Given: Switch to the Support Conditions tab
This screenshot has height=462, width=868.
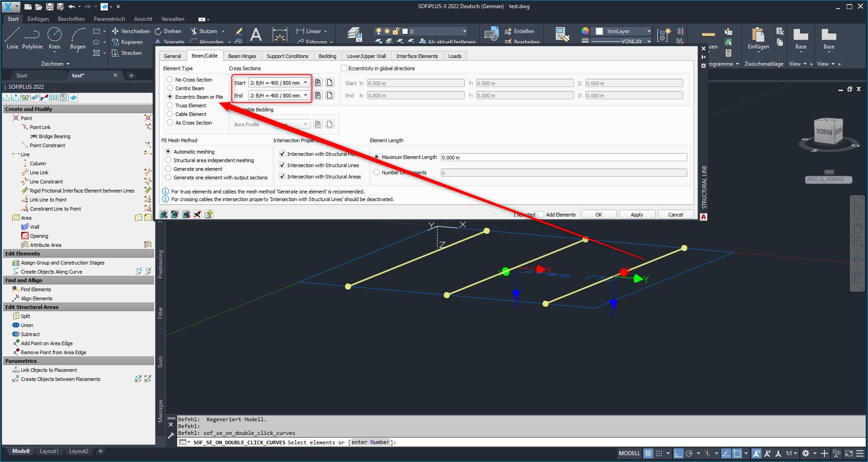Looking at the screenshot, I should click(x=287, y=56).
